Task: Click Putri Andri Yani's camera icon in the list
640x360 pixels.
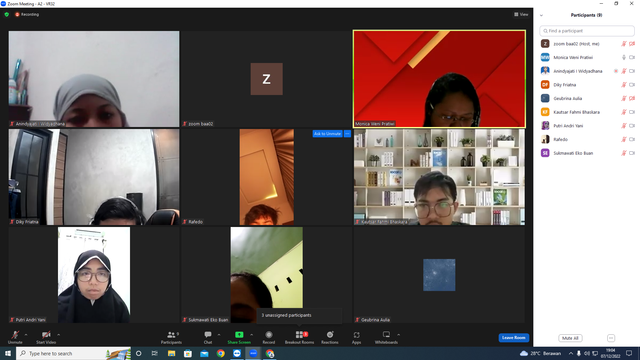Action: pos(632,126)
